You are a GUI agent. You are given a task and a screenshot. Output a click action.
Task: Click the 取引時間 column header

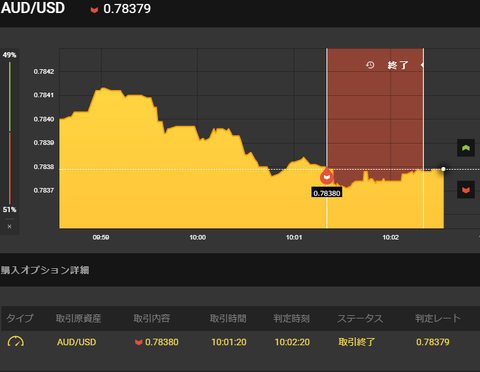pyautogui.click(x=228, y=318)
